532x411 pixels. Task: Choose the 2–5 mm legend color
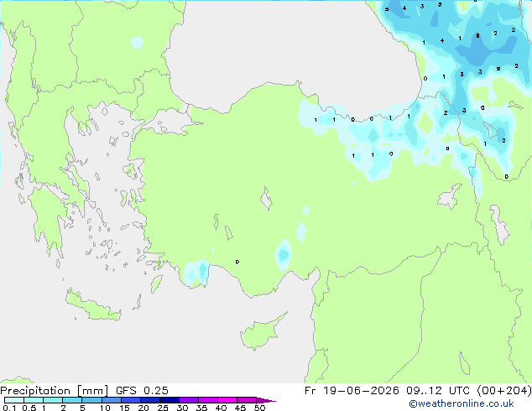(x=72, y=400)
